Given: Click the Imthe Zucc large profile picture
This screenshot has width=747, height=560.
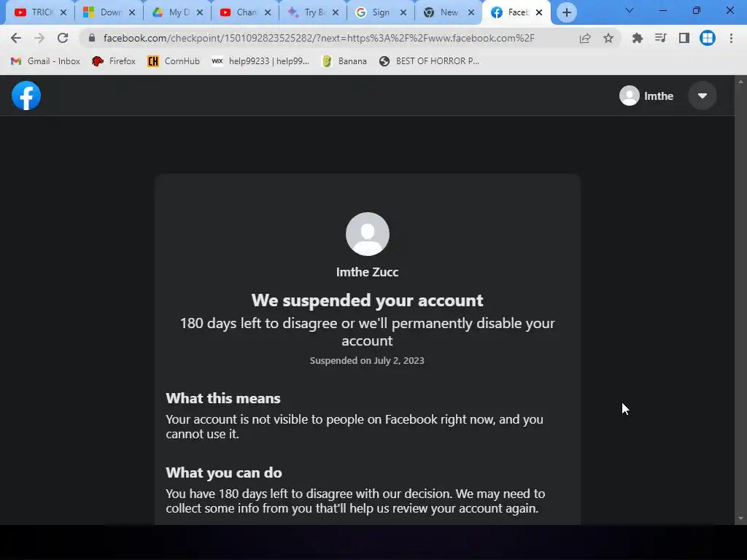Looking at the screenshot, I should click(368, 234).
